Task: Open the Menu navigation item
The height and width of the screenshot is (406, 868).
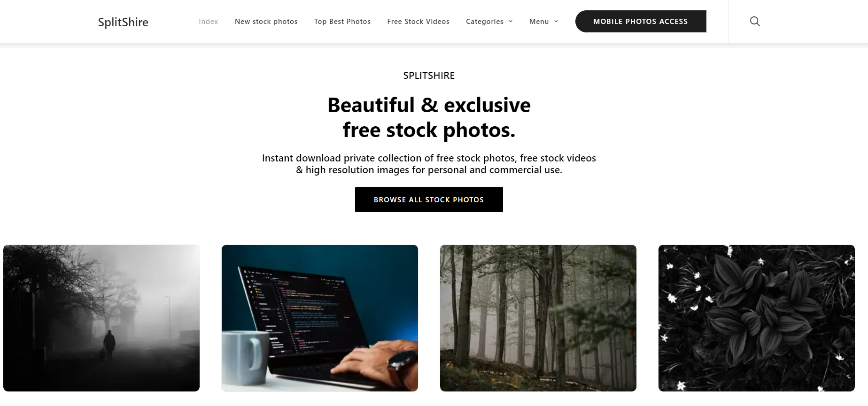Action: click(x=539, y=22)
